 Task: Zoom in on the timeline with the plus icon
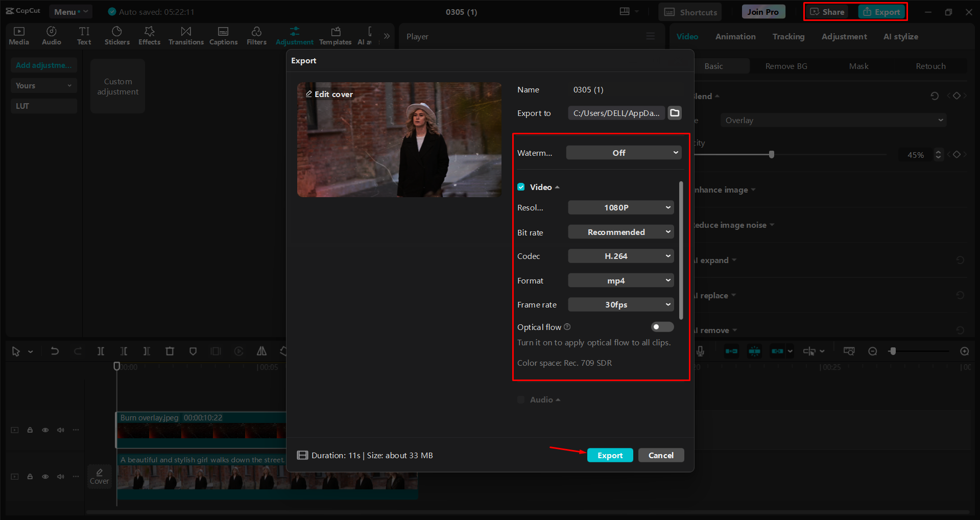965,351
